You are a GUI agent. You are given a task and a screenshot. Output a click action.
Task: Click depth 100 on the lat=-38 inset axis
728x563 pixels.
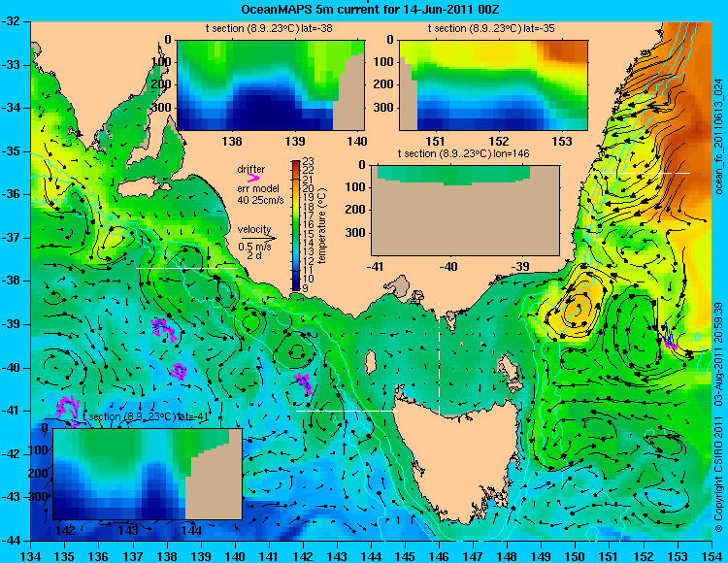point(161,62)
